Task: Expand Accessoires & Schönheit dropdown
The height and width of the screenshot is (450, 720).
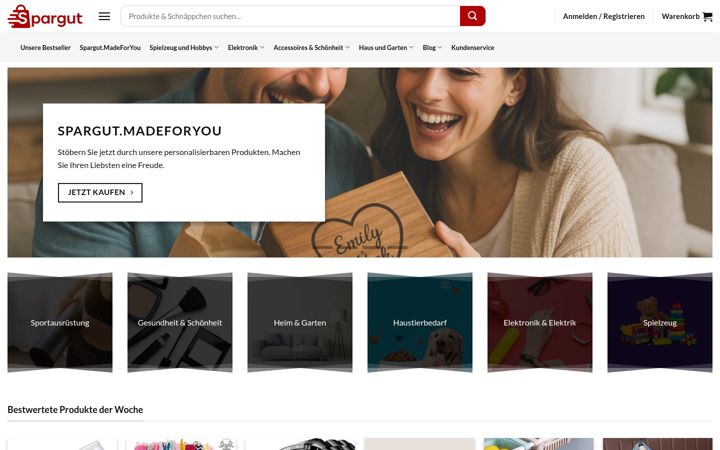Action: coord(311,47)
